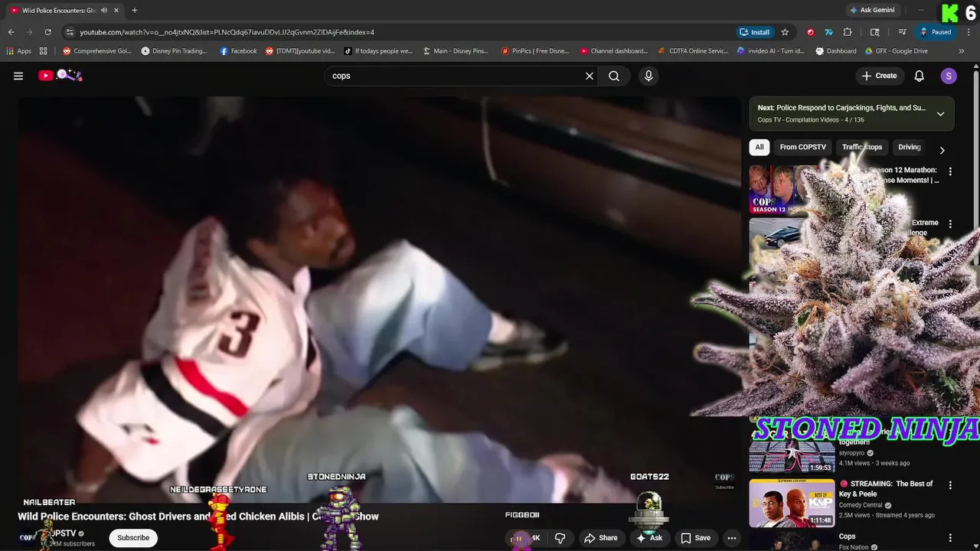980x551 pixels.
Task: Open the Best of Key & Peele title
Action: click(x=886, y=489)
